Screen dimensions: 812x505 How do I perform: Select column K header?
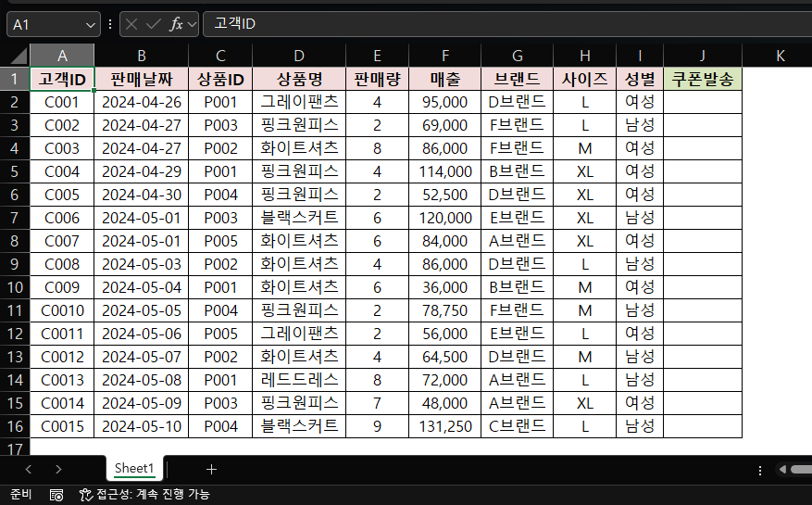tap(780, 55)
